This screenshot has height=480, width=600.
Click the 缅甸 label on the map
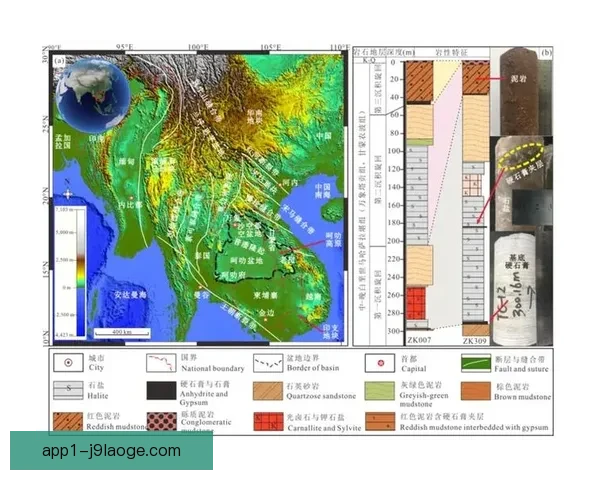tap(127, 162)
